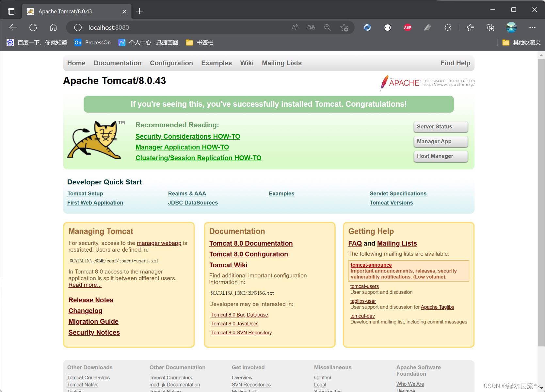The image size is (545, 392).
Task: Open the JDBC DataSources link
Action: click(193, 203)
